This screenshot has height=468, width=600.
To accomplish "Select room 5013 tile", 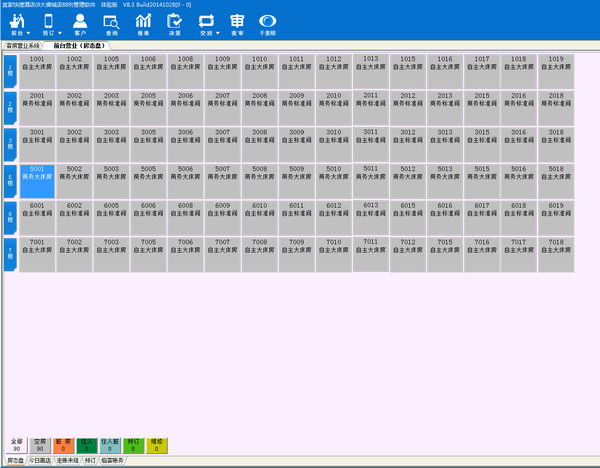I will click(x=445, y=181).
